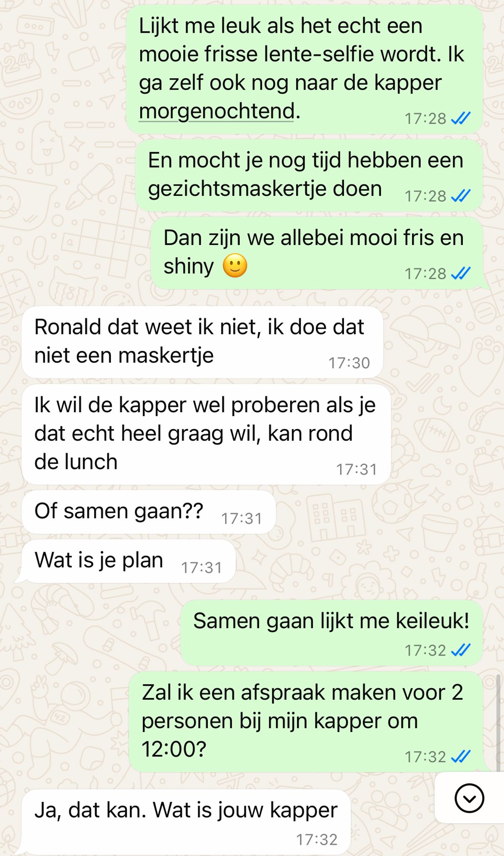
Task: Tap read checkmarks on gezichtsmaskertje message
Action: [460, 196]
